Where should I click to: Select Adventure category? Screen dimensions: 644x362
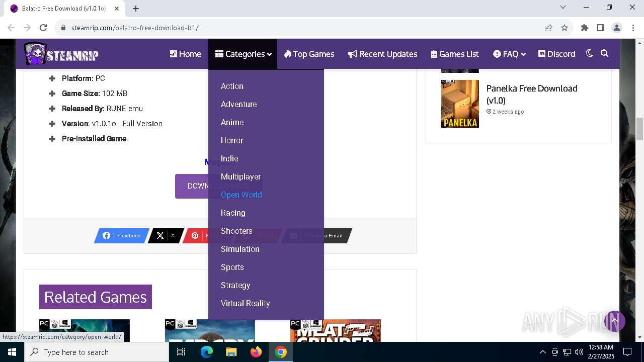[238, 104]
